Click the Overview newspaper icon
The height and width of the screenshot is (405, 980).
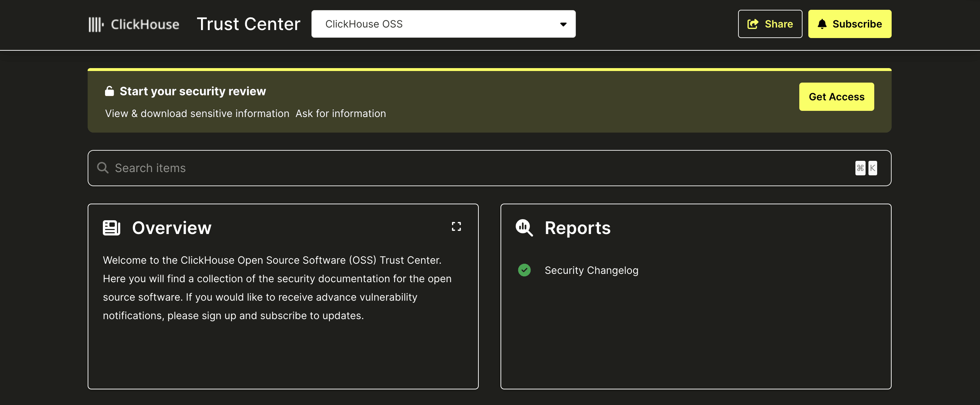[112, 227]
